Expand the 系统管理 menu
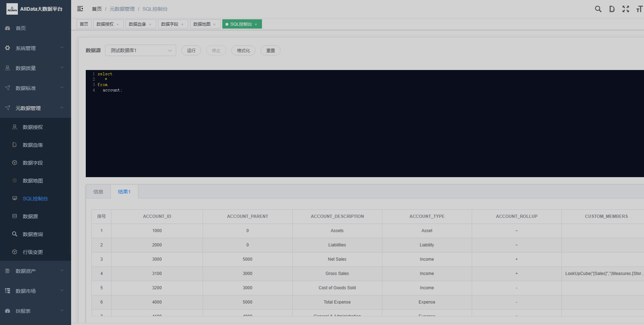This screenshot has height=325, width=644. [35, 48]
